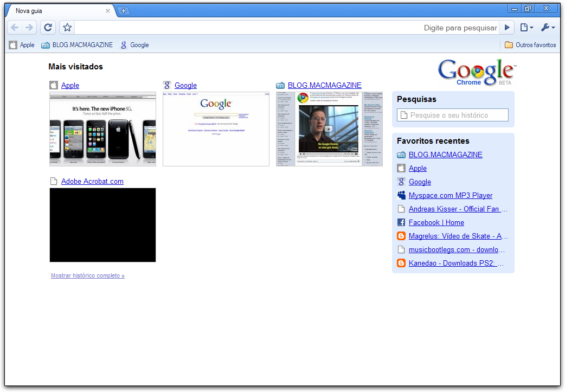Click the Apple iPhone 3G thumbnail
Image resolution: width=565 pixels, height=392 pixels.
(x=102, y=129)
